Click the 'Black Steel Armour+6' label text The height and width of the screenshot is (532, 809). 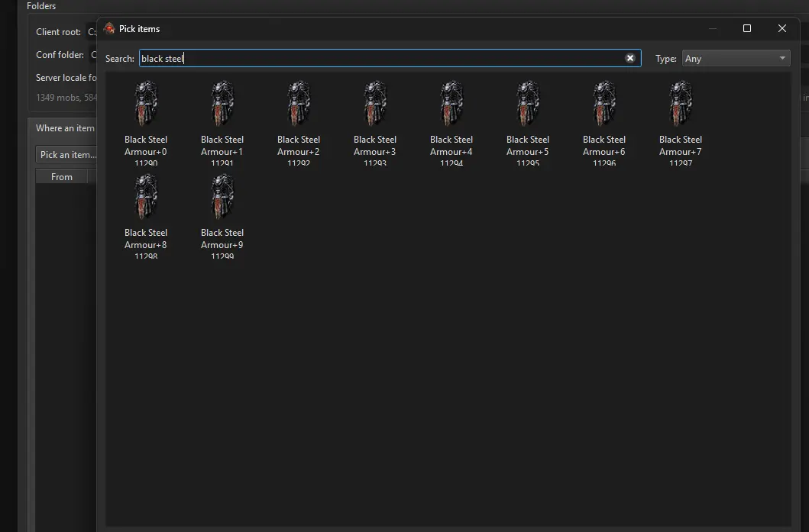[x=604, y=145]
